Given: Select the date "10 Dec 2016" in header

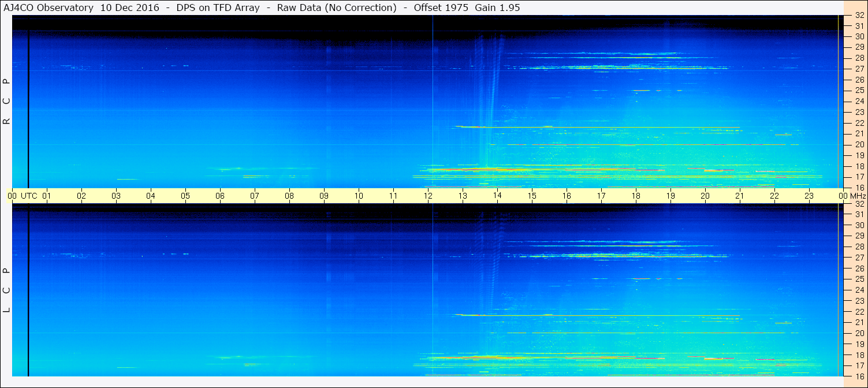Looking at the screenshot, I should click(129, 8).
